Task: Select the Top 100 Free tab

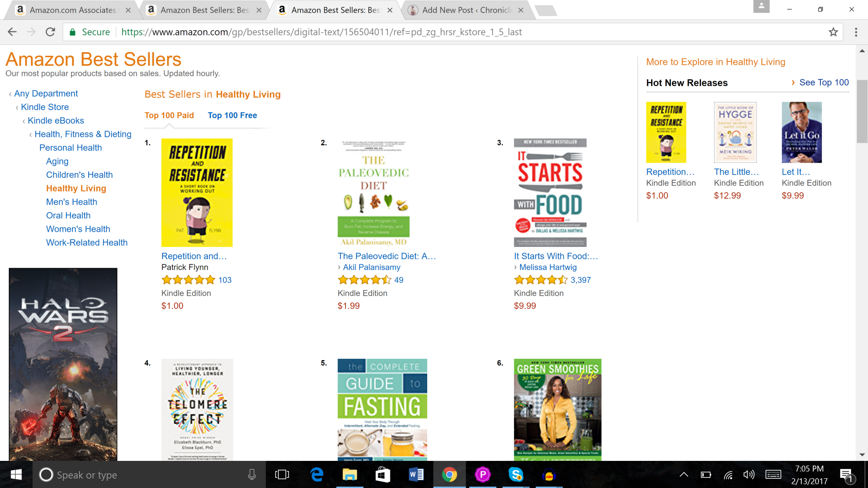Action: (232, 115)
